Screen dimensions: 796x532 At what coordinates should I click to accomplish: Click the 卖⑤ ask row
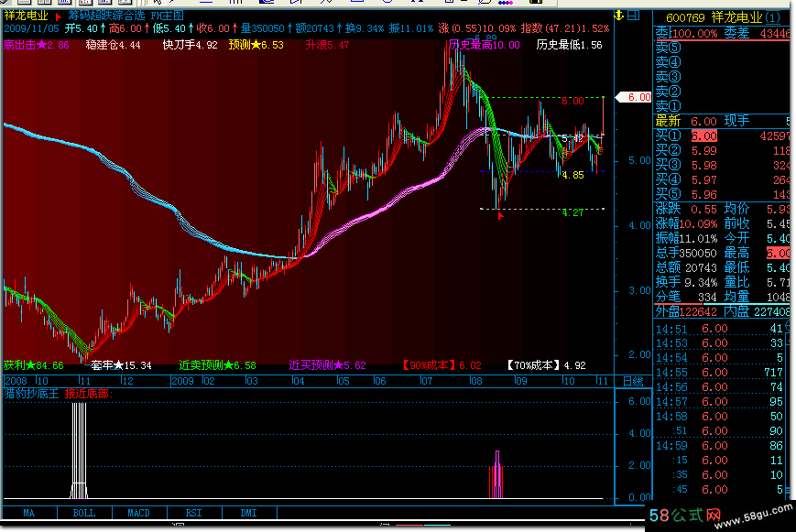tap(723, 48)
